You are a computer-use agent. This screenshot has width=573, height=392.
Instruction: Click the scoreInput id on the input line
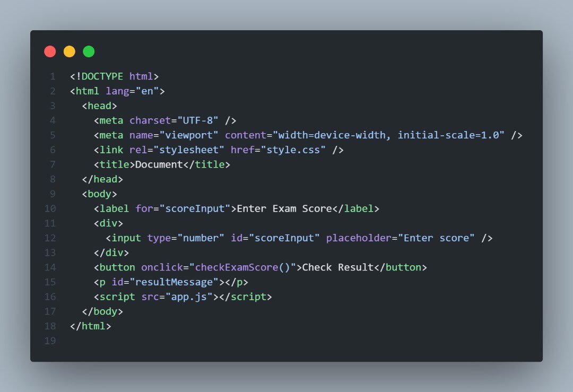pyautogui.click(x=284, y=238)
